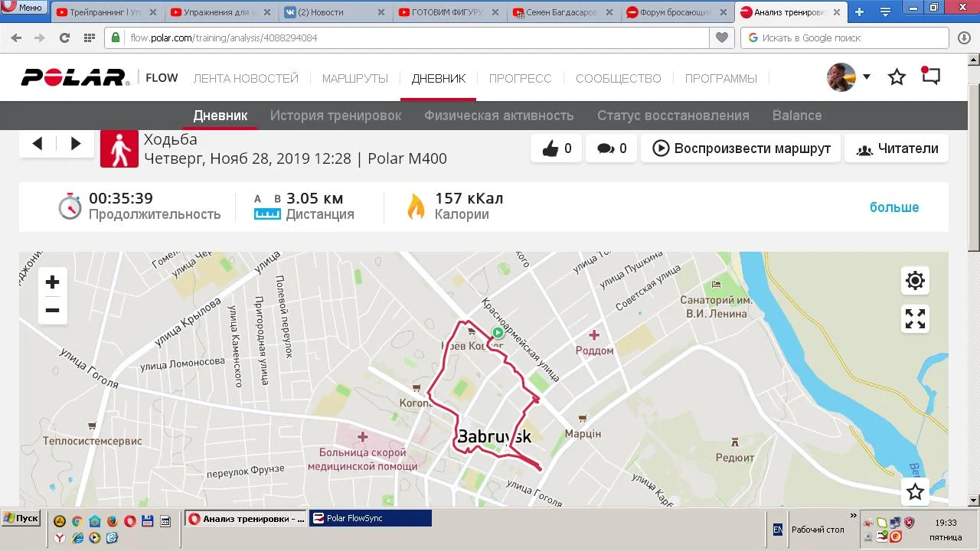The width and height of the screenshot is (980, 551).
Task: Open comments with the speech bubble button
Action: click(611, 148)
